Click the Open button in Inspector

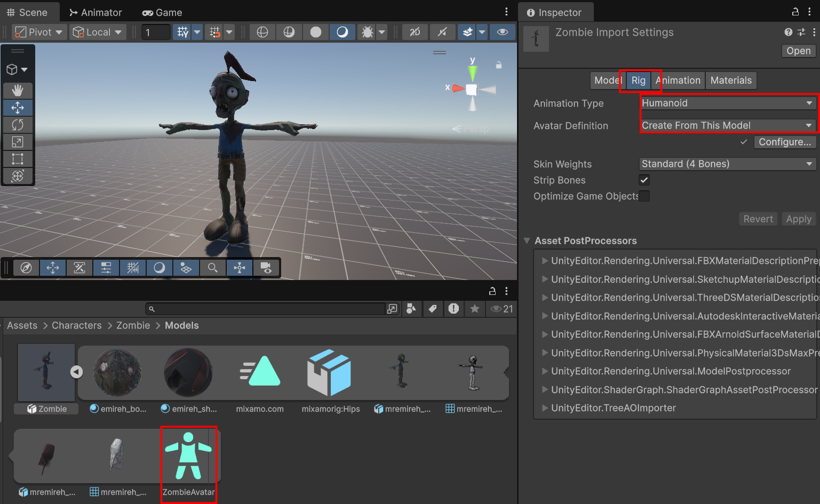pyautogui.click(x=798, y=51)
